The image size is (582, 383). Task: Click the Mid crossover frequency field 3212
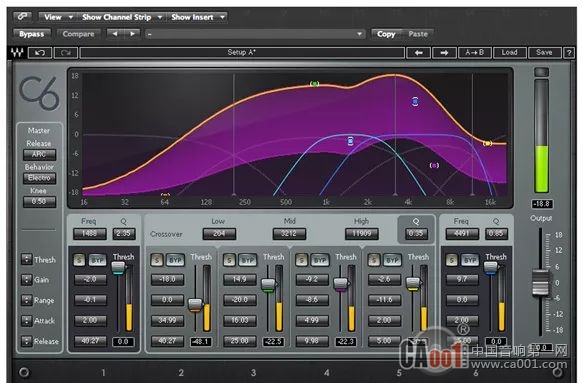(289, 234)
